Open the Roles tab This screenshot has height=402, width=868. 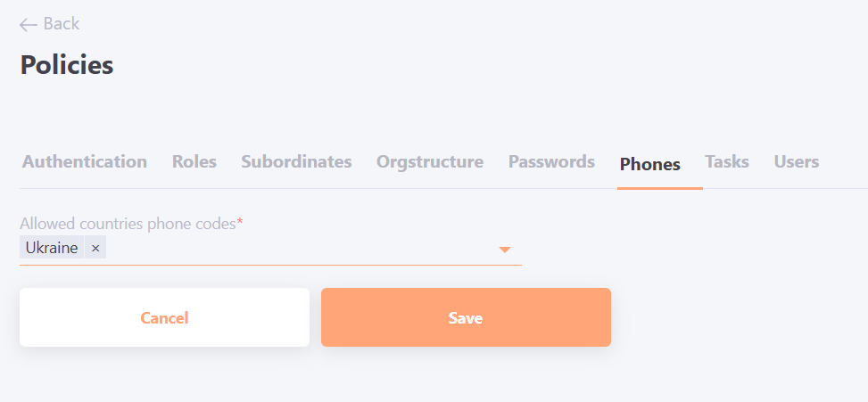[x=194, y=162]
